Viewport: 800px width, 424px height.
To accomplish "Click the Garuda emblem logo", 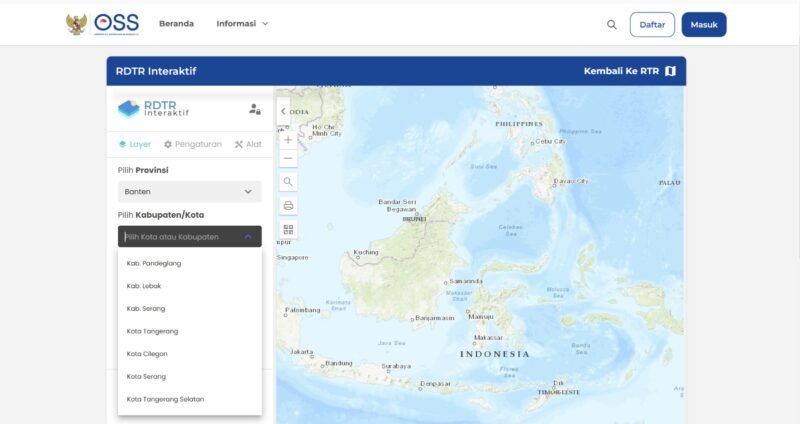I will pos(76,24).
